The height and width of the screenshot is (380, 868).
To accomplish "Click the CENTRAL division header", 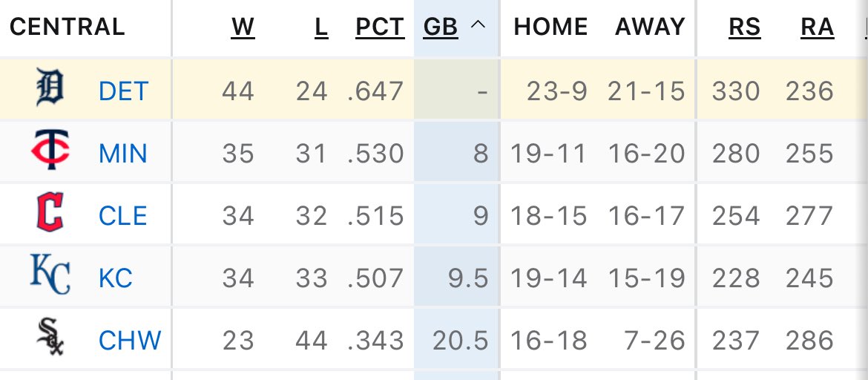I will [68, 27].
